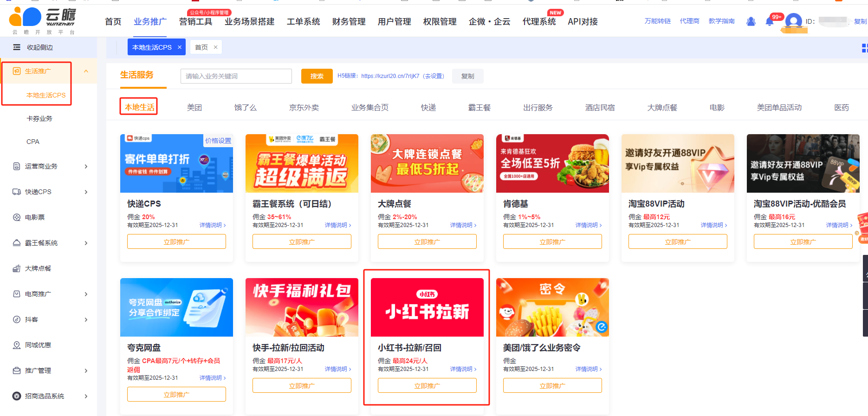Switch to the 酒店民宿 category tab

point(600,108)
